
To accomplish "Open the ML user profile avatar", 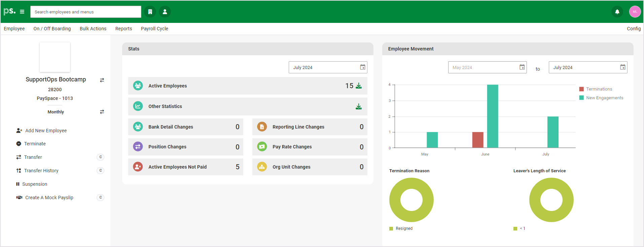I will click(x=635, y=12).
